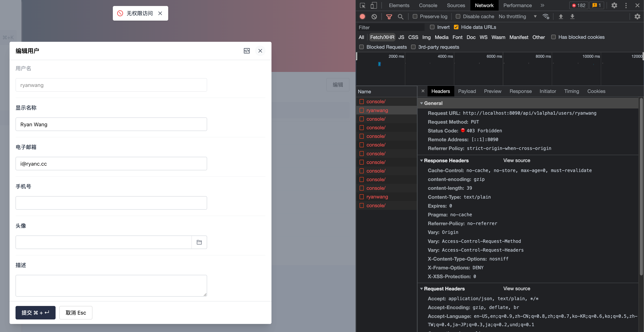Toggle the device toolbar icon
Image resolution: width=644 pixels, height=332 pixels.
tap(373, 5)
